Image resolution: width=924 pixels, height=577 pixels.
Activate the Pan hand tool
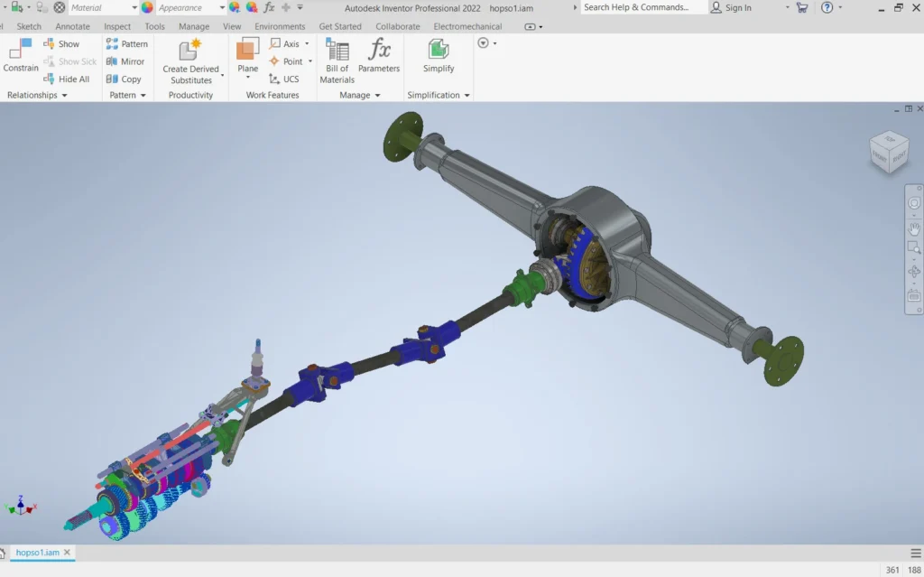coord(914,228)
